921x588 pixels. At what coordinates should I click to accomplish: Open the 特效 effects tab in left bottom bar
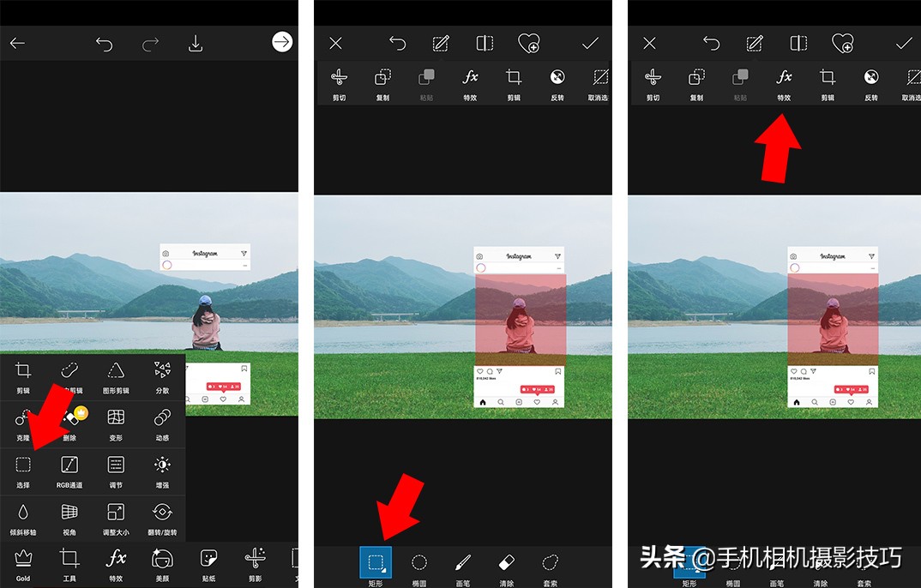[116, 565]
